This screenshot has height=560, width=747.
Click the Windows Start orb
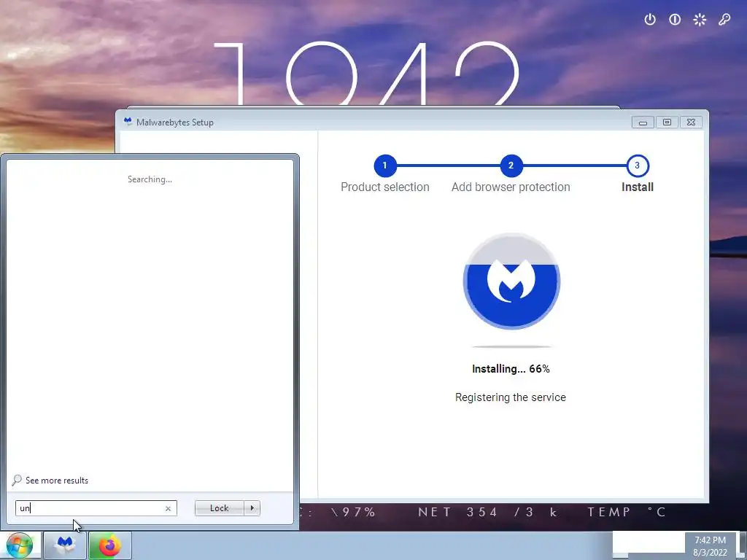(x=19, y=545)
